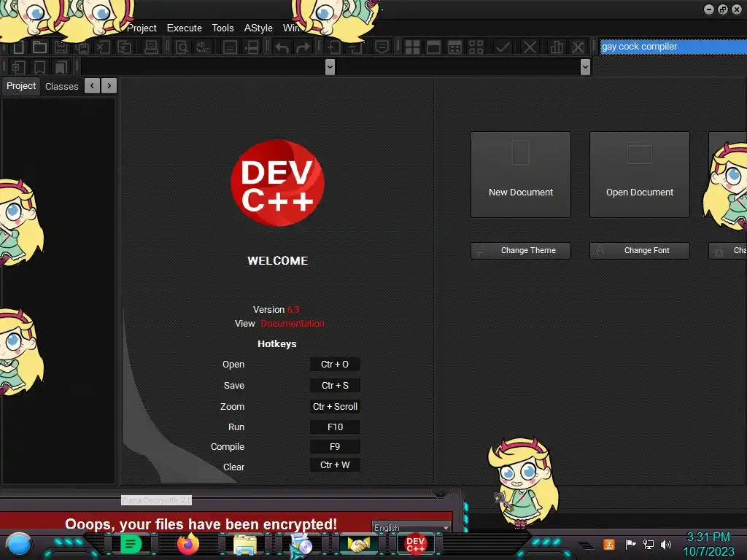Click the left arrow next to Classes tab
The width and height of the screenshot is (747, 560).
pyautogui.click(x=92, y=86)
